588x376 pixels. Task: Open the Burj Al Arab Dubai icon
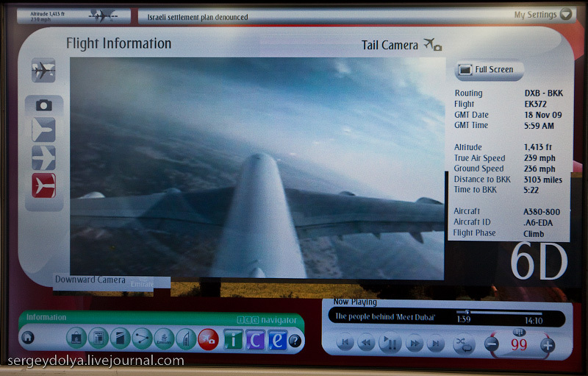click(186, 339)
